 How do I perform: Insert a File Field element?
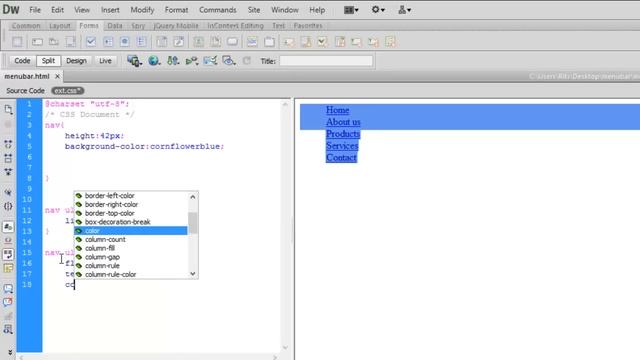[x=216, y=42]
